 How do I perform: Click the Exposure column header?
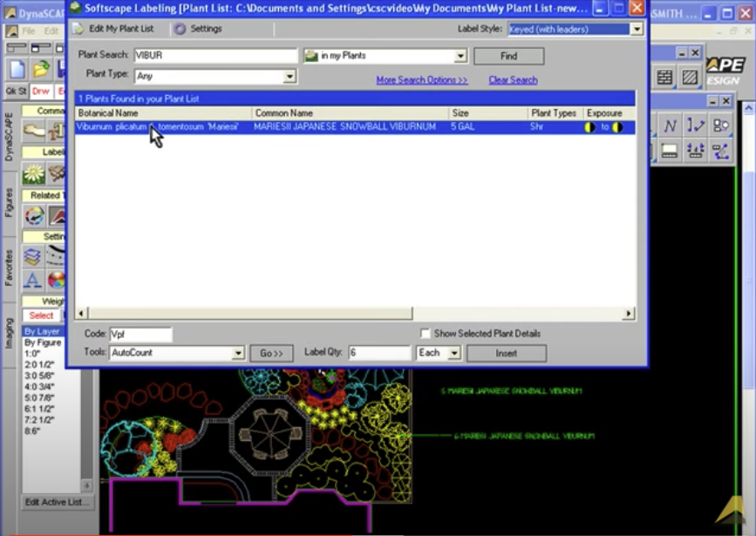pyautogui.click(x=609, y=113)
